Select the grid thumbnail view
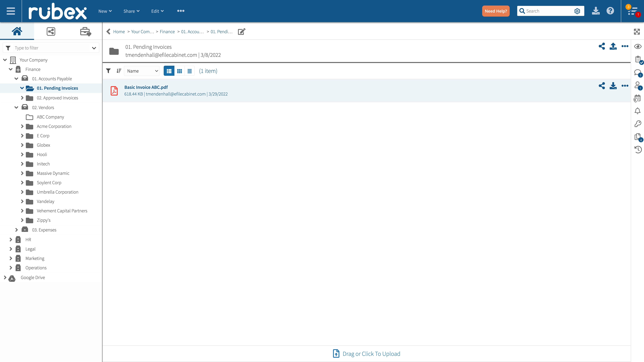This screenshot has height=362, width=644. [180, 71]
